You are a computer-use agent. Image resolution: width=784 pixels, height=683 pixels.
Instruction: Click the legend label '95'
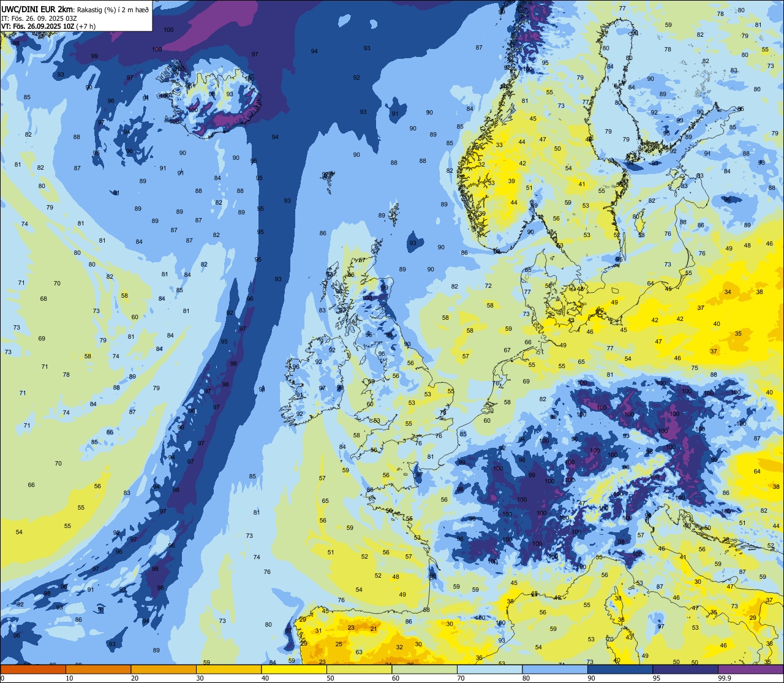657,678
